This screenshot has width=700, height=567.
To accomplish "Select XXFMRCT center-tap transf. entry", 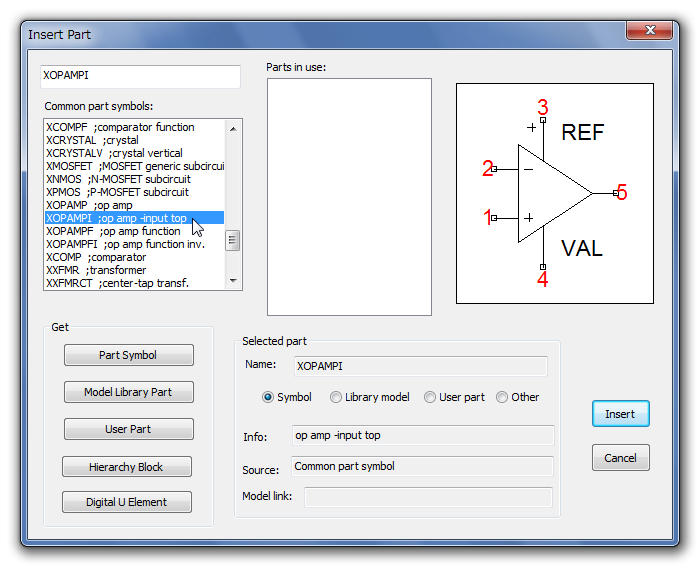I will (134, 283).
